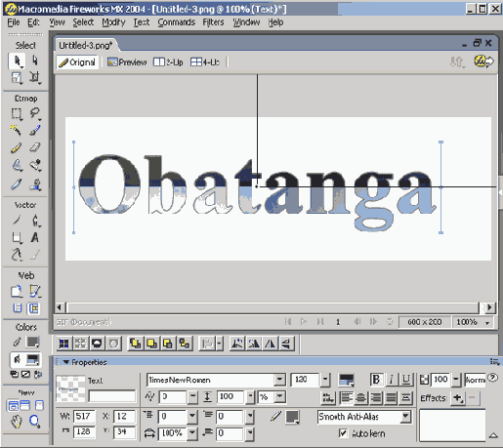Select the Crop tool
This screenshot has height=448, width=503.
(35, 78)
